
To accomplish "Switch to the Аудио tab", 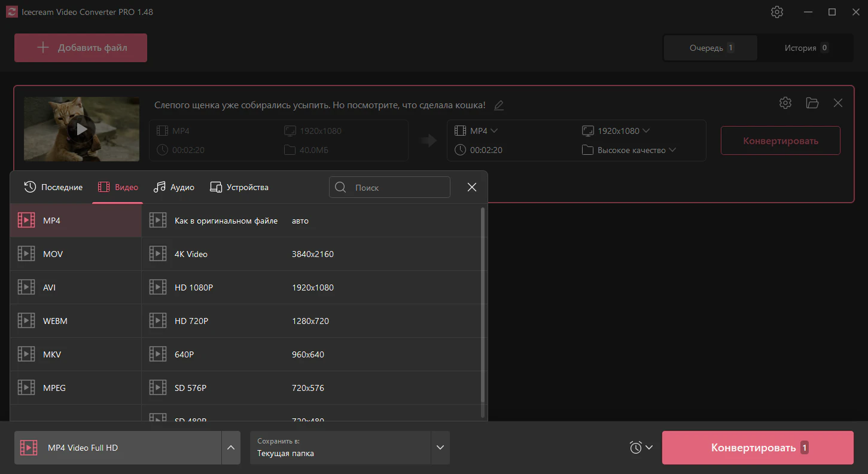I will pos(174,187).
